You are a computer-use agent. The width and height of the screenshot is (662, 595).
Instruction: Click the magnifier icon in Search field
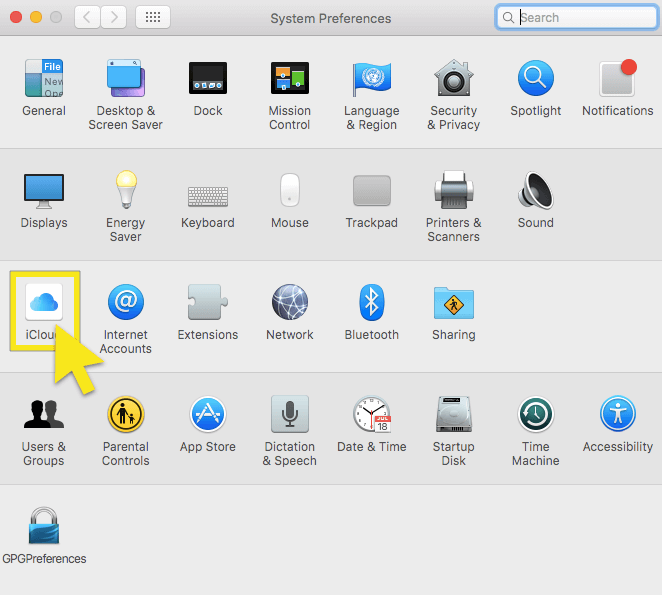pyautogui.click(x=508, y=18)
